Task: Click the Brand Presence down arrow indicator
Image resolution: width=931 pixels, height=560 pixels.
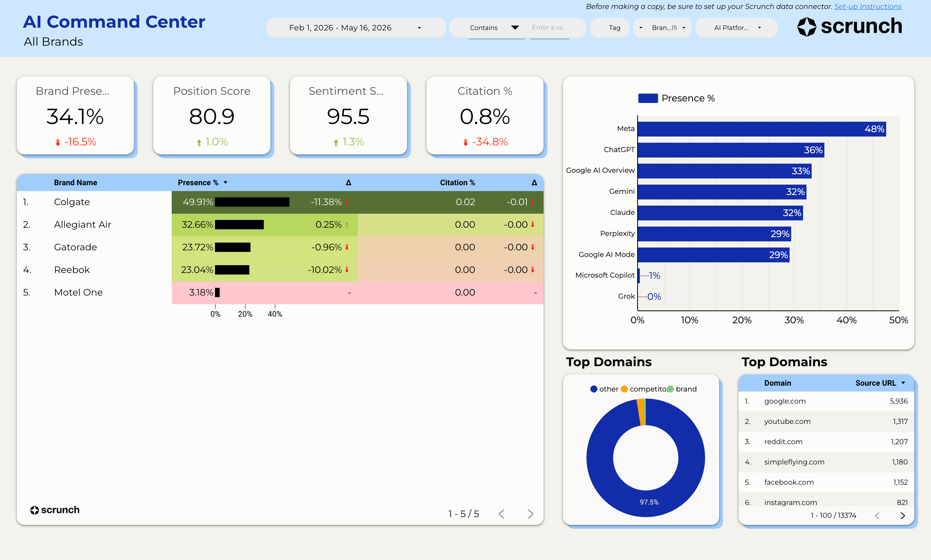Action: (x=58, y=142)
